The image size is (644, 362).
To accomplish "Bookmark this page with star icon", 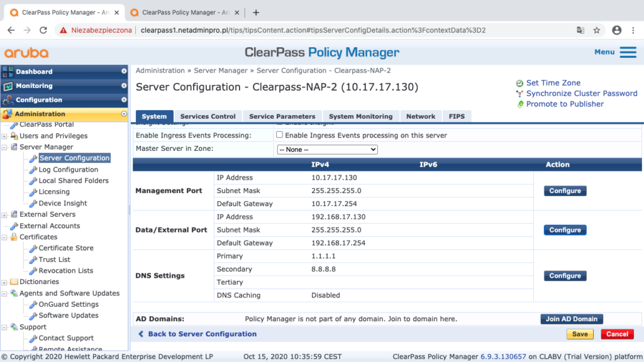I will click(597, 30).
